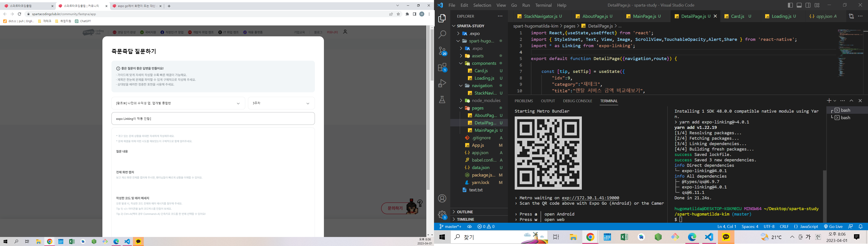Open the Accounts menu in VS Code activity bar

[442, 199]
